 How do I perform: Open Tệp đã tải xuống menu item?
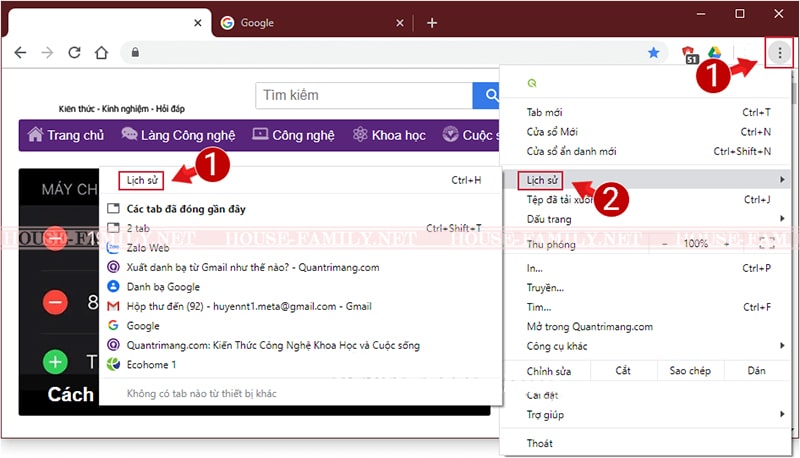(648, 199)
